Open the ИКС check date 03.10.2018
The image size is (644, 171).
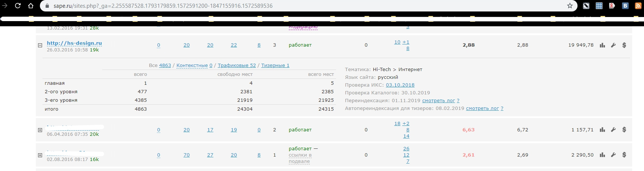(x=400, y=85)
